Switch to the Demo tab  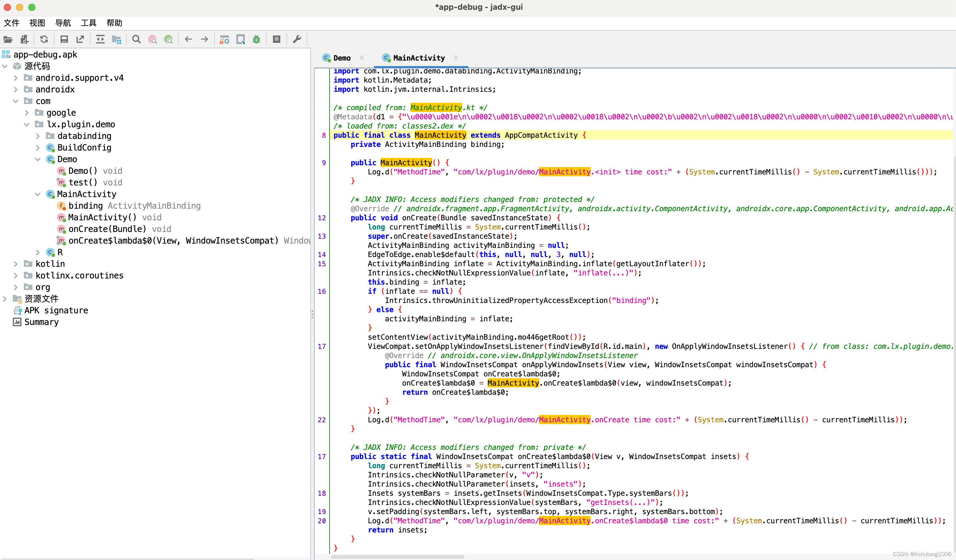click(342, 58)
